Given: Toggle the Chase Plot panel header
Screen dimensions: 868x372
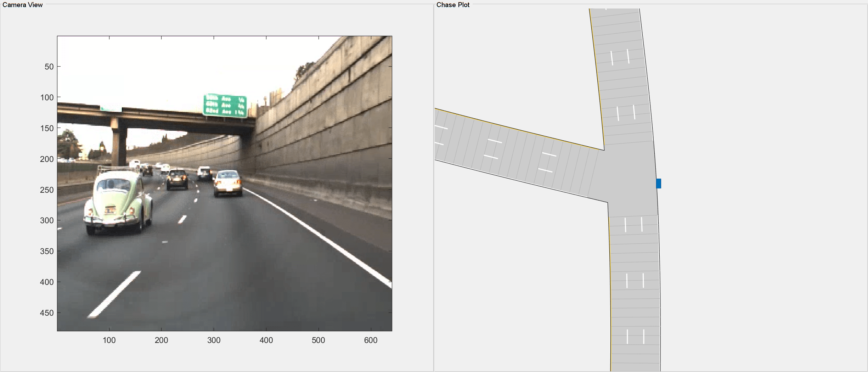Looking at the screenshot, I should point(453,5).
